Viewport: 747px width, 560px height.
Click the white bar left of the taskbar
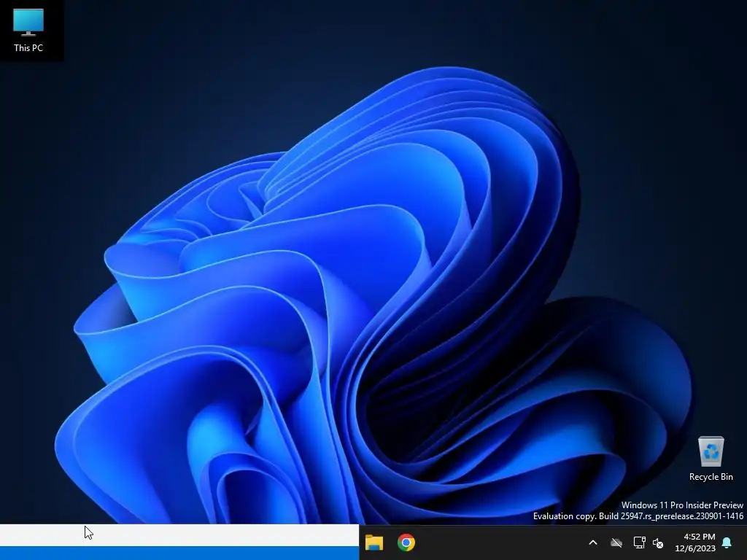[x=179, y=534]
